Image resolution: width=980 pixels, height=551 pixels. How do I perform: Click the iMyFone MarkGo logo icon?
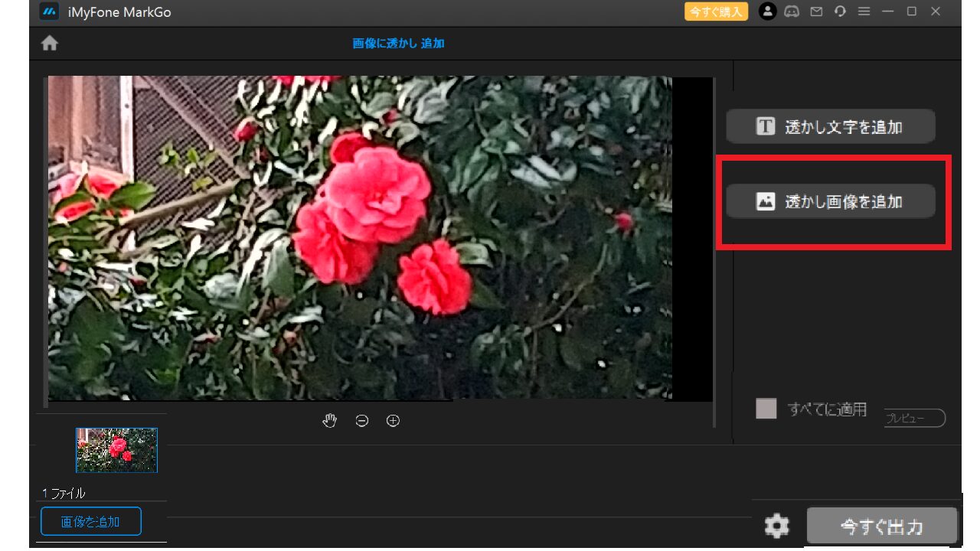coord(50,11)
